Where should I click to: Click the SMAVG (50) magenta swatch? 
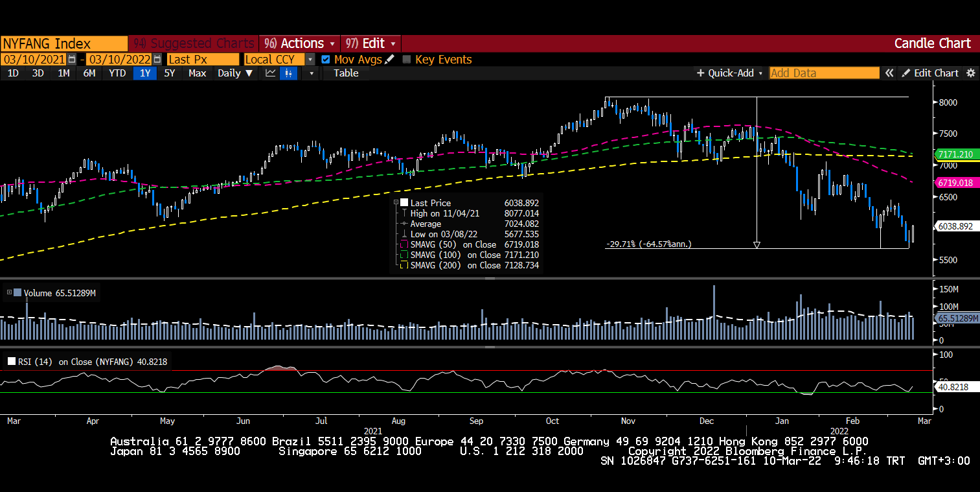[x=405, y=244]
